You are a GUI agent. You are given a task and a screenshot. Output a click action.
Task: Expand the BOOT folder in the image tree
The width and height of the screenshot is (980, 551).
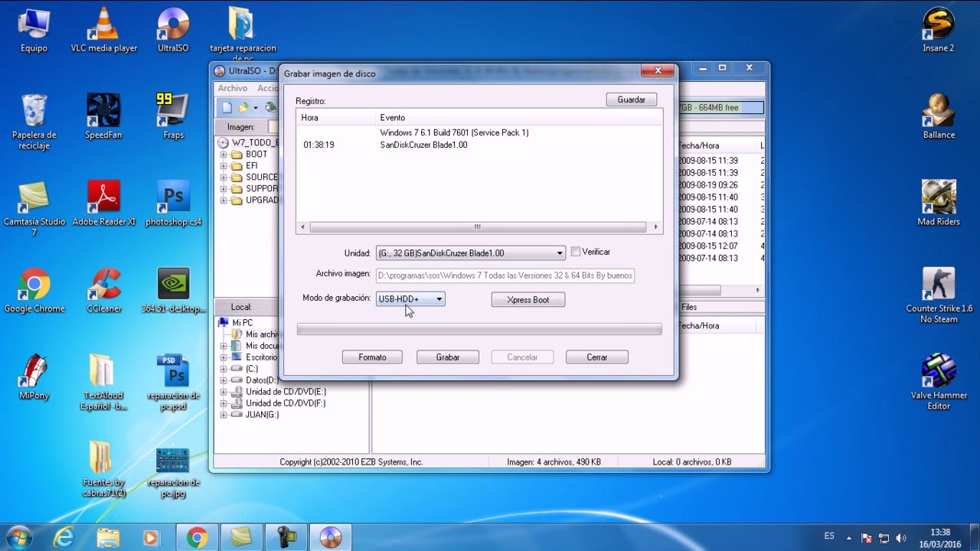224,155
